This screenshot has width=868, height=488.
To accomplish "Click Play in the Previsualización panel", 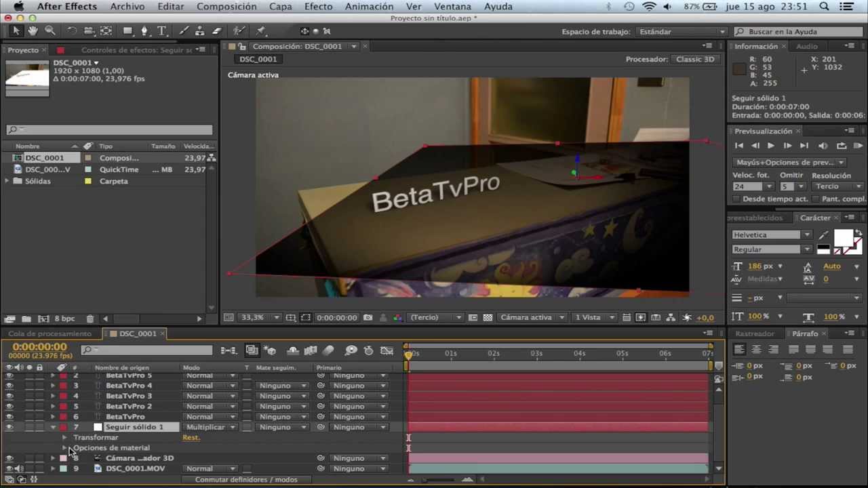I will [x=771, y=146].
